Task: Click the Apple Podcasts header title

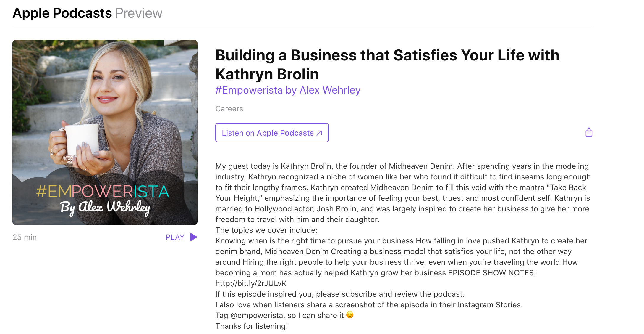Action: point(62,13)
